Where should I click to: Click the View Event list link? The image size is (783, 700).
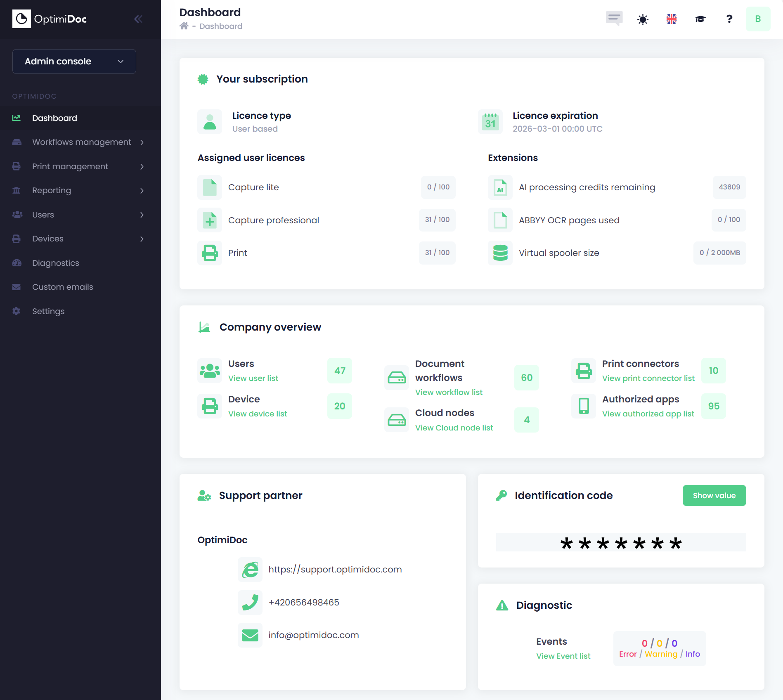pos(563,656)
